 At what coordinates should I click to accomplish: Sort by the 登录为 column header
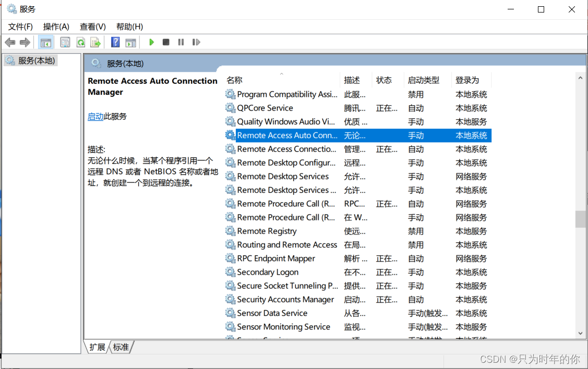pyautogui.click(x=471, y=80)
